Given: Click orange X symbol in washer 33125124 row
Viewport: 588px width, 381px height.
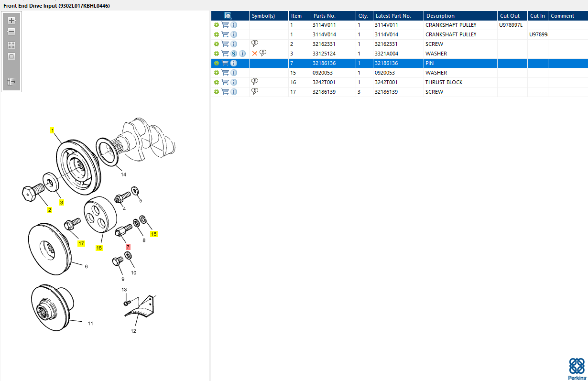Looking at the screenshot, I should [x=255, y=54].
